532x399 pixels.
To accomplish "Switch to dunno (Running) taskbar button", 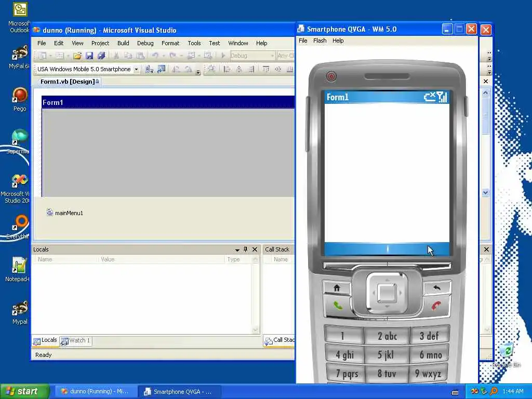I will [x=96, y=392].
